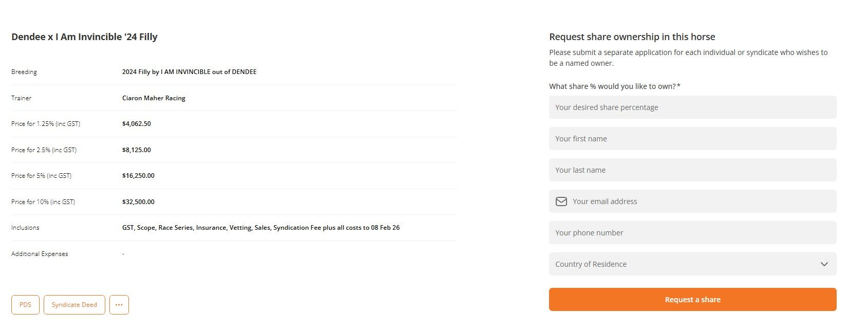Click the Ciaron Maher Racing trainer name
The height and width of the screenshot is (330, 868).
pyautogui.click(x=154, y=98)
